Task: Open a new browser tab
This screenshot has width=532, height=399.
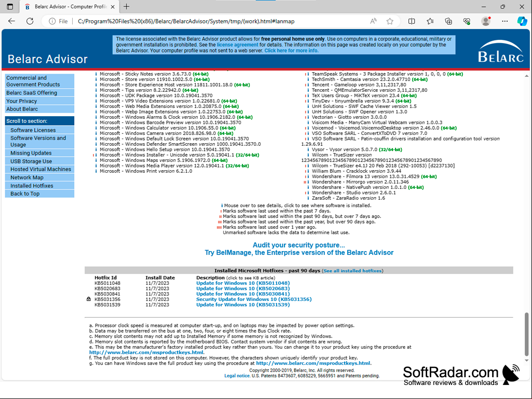Action: [126, 6]
